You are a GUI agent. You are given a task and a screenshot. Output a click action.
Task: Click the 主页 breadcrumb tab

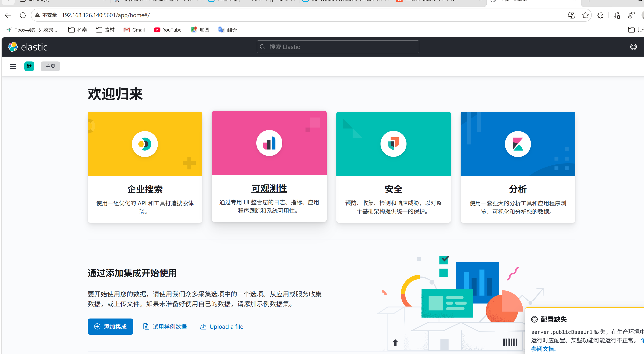click(50, 66)
